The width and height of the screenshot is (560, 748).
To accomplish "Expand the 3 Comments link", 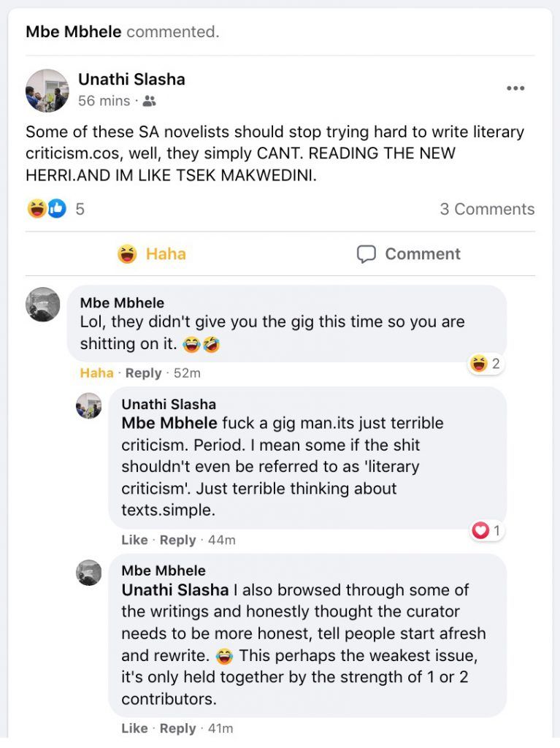I will pos(487,209).
